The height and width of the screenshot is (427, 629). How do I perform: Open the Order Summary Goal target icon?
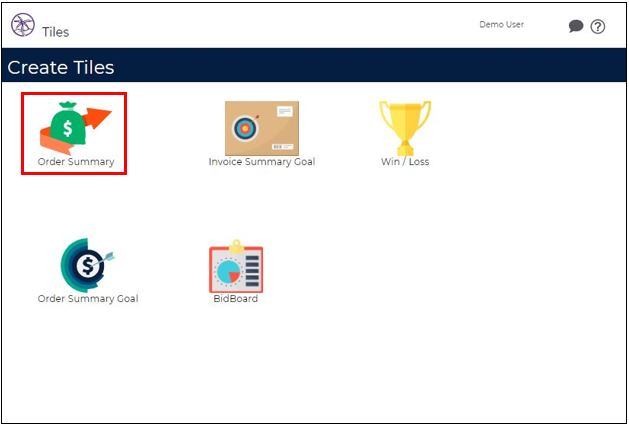point(87,265)
